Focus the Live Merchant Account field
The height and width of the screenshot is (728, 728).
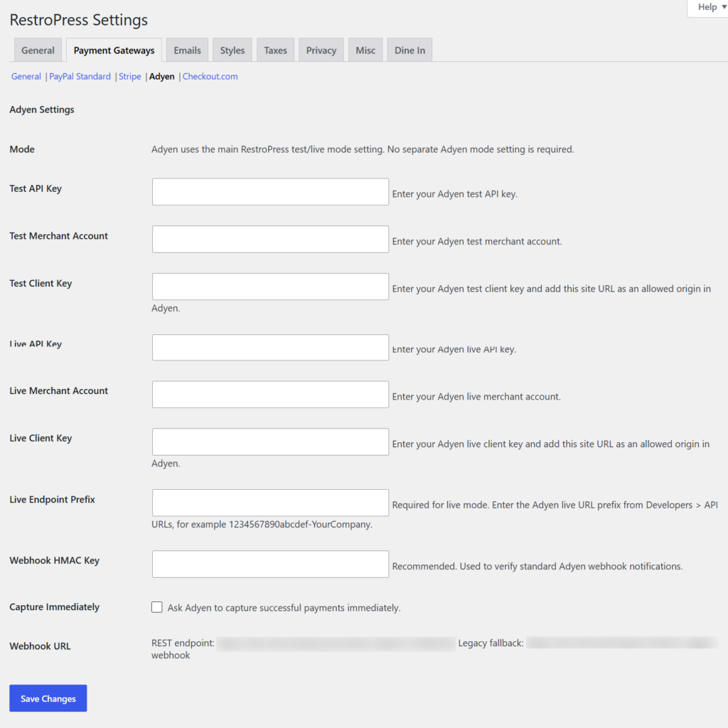click(x=270, y=394)
